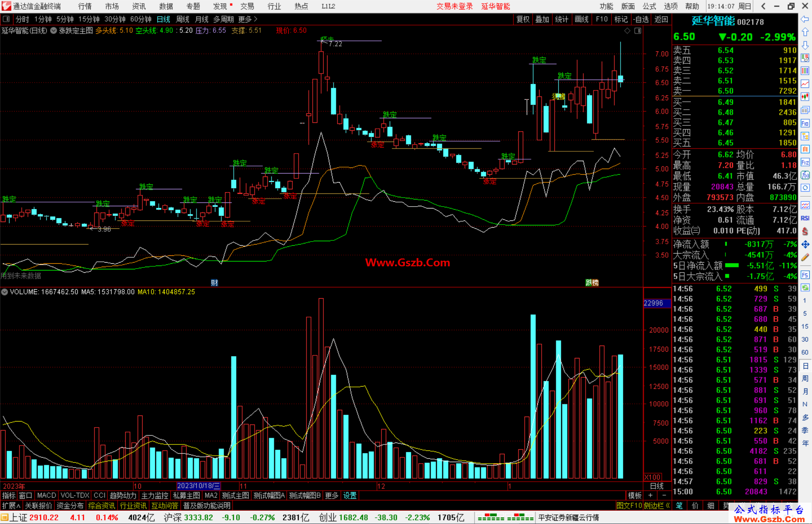Click the 画线 drawing button
This screenshot has width=812, height=524.
click(582, 19)
